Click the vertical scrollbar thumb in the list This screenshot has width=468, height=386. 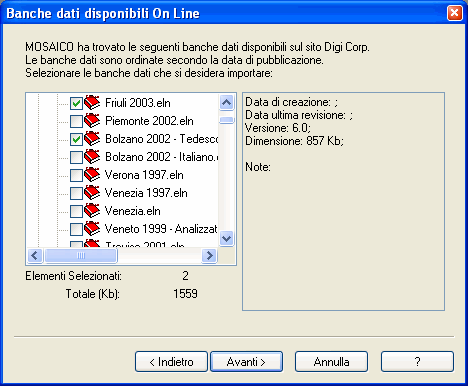227,120
